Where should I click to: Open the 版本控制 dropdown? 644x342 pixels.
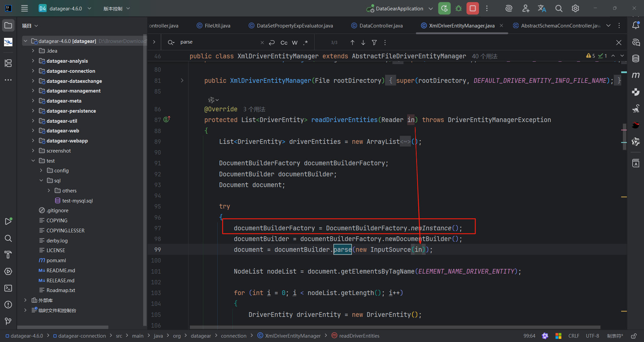point(116,8)
